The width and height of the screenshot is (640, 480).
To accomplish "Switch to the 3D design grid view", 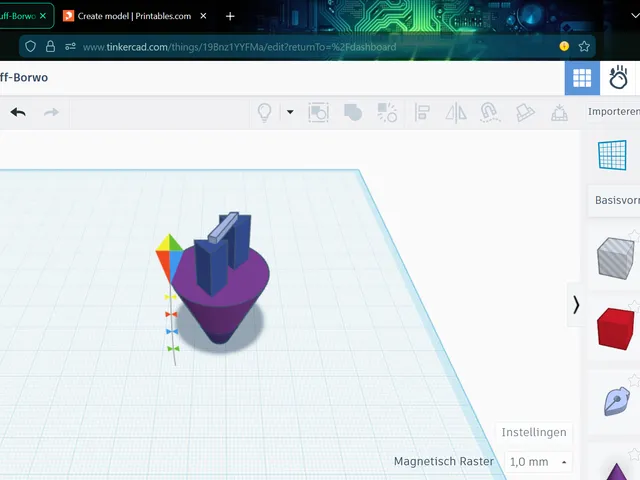I will [x=582, y=78].
